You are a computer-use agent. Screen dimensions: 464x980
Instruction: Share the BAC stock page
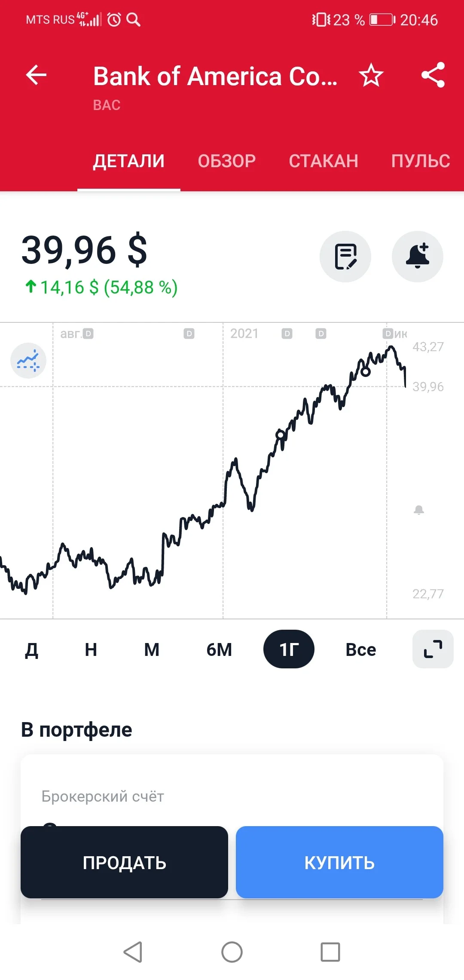pos(433,75)
